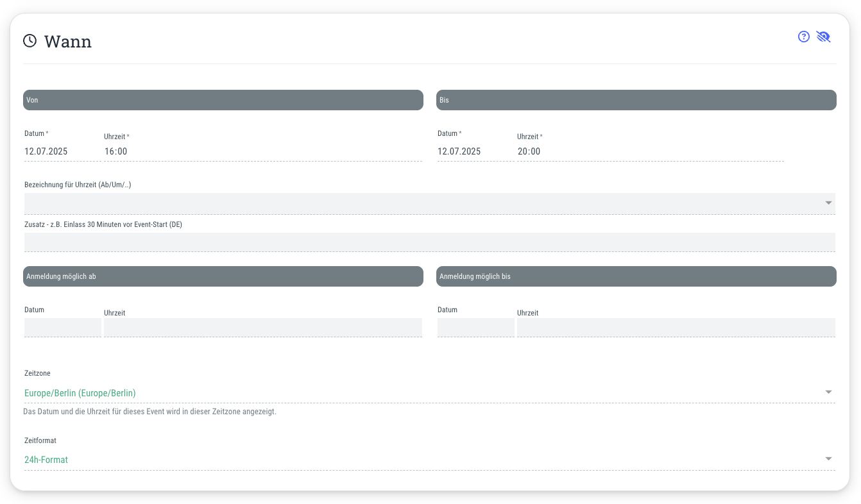Edit the Bis Datum field 12.07.2025

click(x=476, y=151)
